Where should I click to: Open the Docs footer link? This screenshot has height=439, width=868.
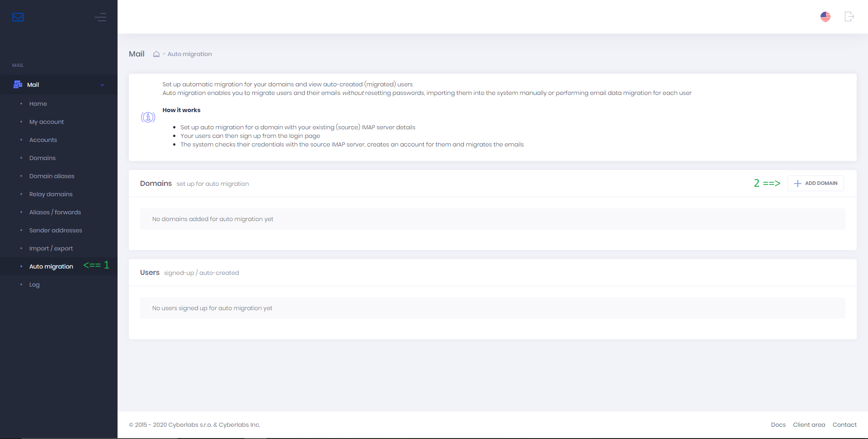[x=778, y=425]
